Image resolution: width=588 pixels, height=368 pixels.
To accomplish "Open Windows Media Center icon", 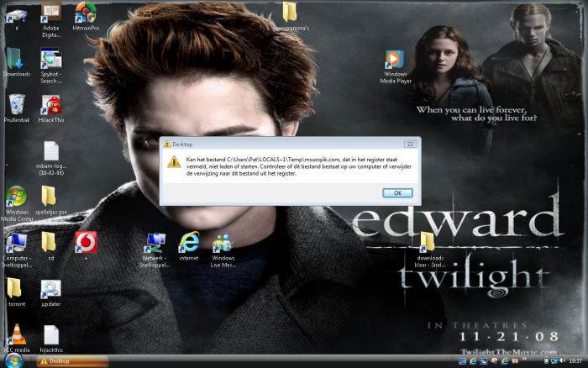I will pos(17,203).
